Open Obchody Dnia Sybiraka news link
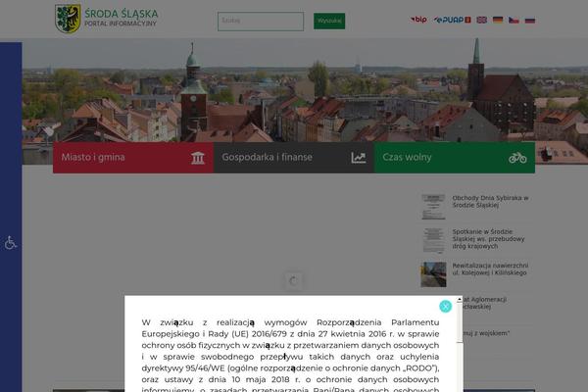The width and height of the screenshot is (588, 392). [490, 202]
